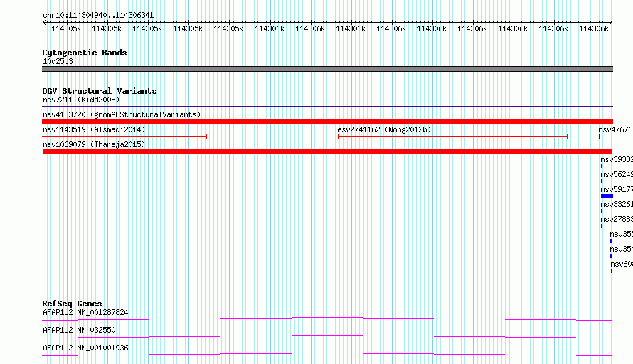Screen dimensions: 633x364
Task: Select the magenta line of NM_032550 transcript
Action: pyautogui.click(x=327, y=336)
